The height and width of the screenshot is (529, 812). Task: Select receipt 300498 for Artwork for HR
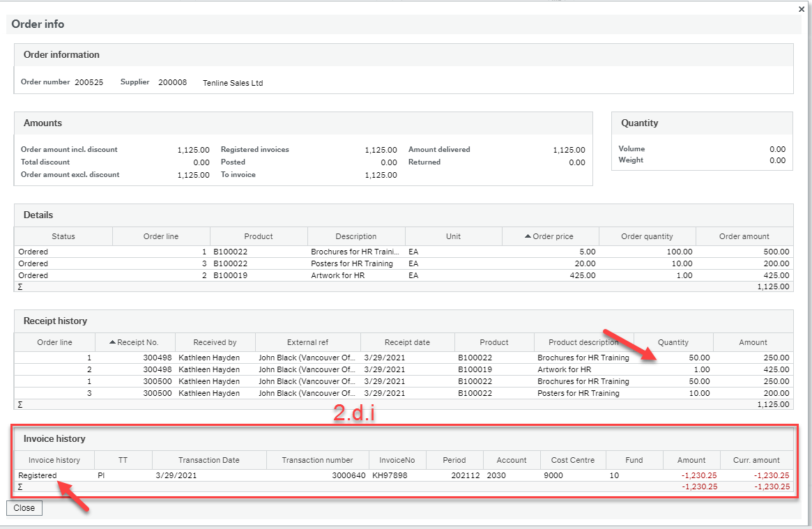279,369
